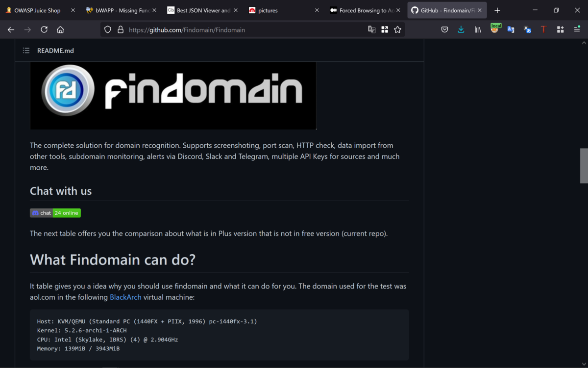Close the GitHub Findomain tab

[480, 10]
